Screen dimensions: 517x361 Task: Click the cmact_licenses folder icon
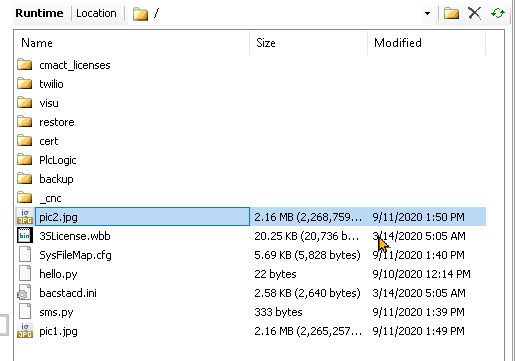point(25,64)
